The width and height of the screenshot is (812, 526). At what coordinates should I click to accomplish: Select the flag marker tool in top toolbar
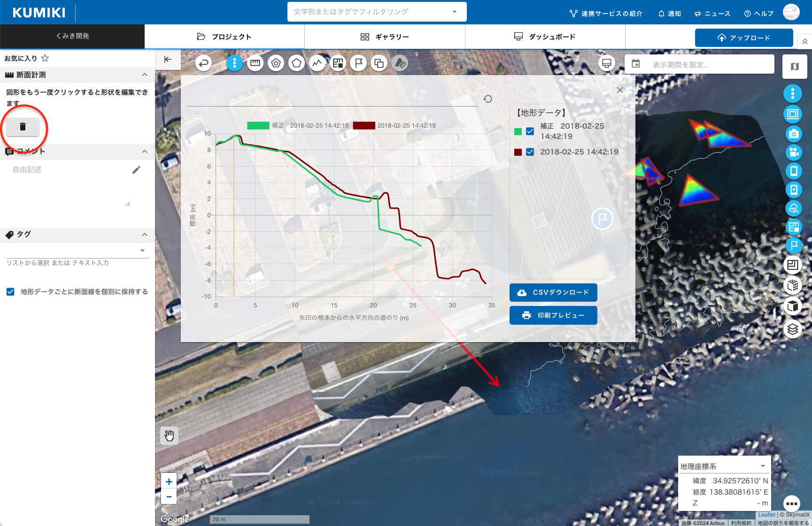click(x=358, y=63)
